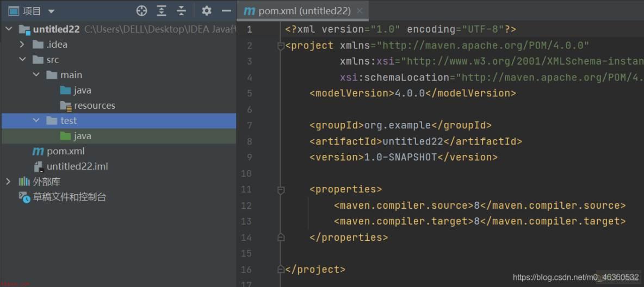Close the pom.xml editor tab
Image resolution: width=644 pixels, height=287 pixels.
[360, 11]
